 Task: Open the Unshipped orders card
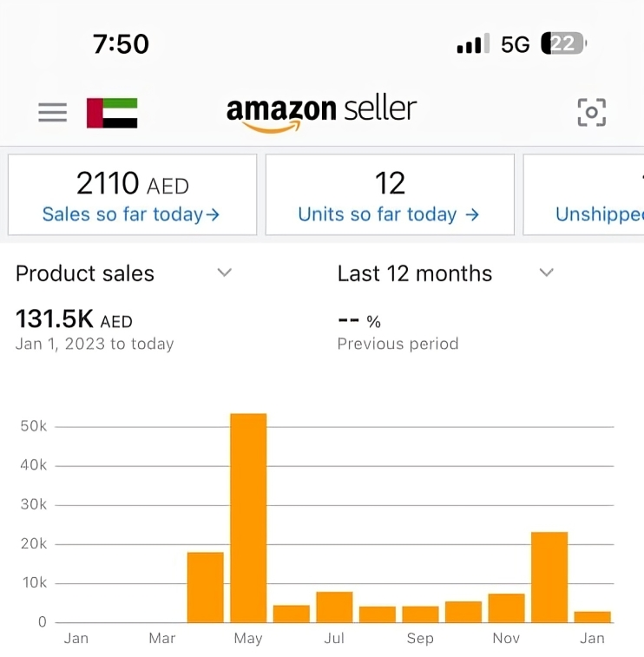click(583, 194)
